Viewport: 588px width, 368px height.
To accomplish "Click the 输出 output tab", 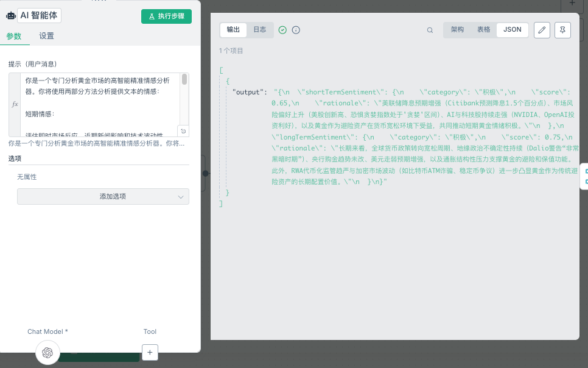I will (x=233, y=30).
